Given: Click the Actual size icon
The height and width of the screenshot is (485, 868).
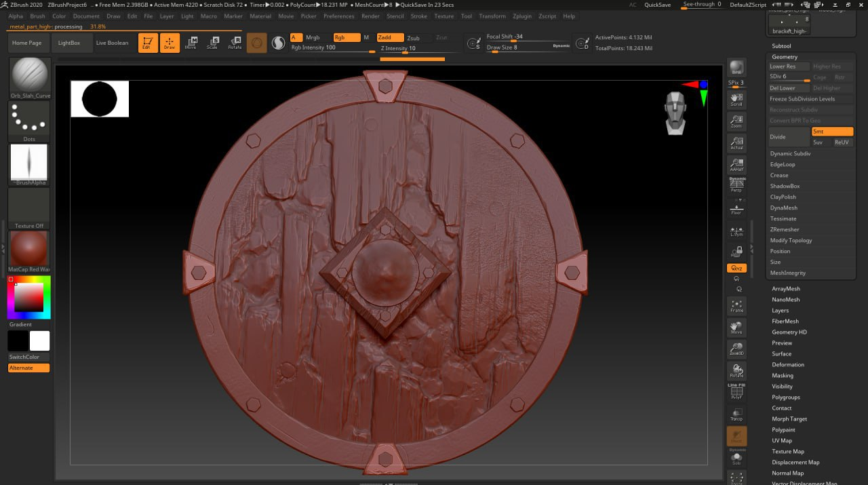Looking at the screenshot, I should 736,142.
